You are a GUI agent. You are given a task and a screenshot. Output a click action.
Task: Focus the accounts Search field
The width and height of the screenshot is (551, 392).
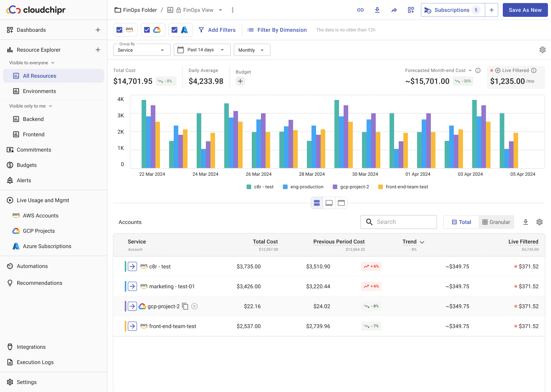click(x=399, y=222)
